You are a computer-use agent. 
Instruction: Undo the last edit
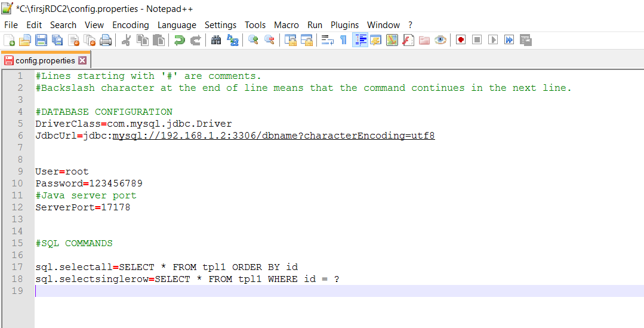tap(179, 40)
